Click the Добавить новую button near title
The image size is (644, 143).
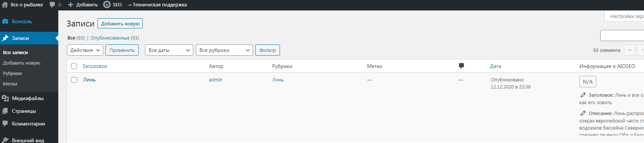pos(120,24)
